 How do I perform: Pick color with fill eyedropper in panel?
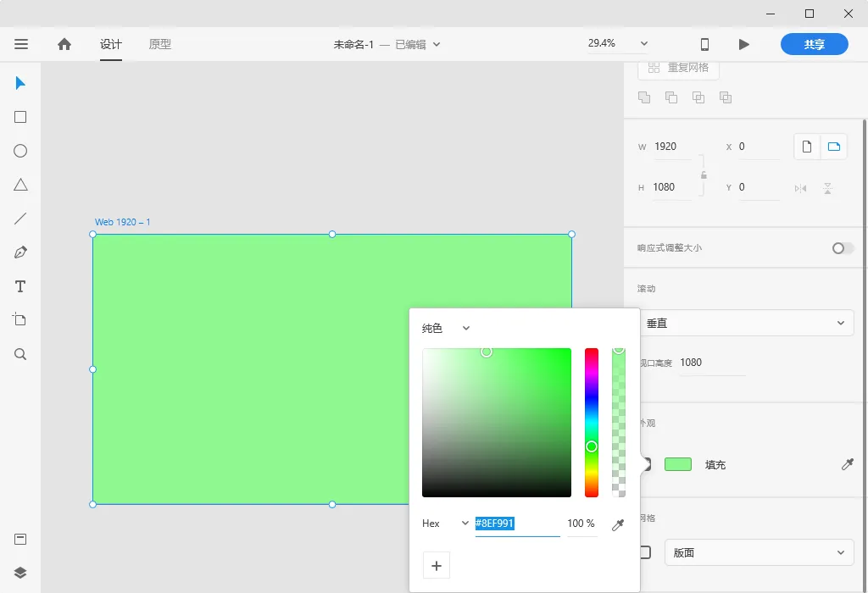click(848, 464)
